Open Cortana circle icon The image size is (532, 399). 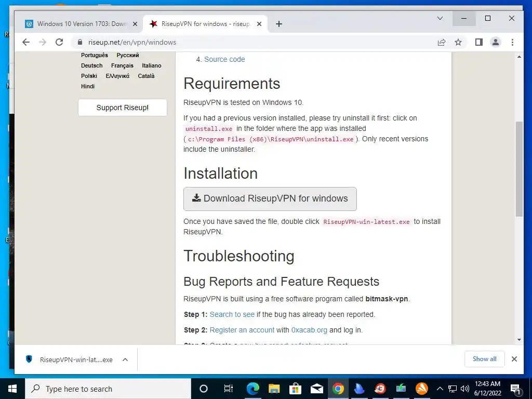click(204, 389)
